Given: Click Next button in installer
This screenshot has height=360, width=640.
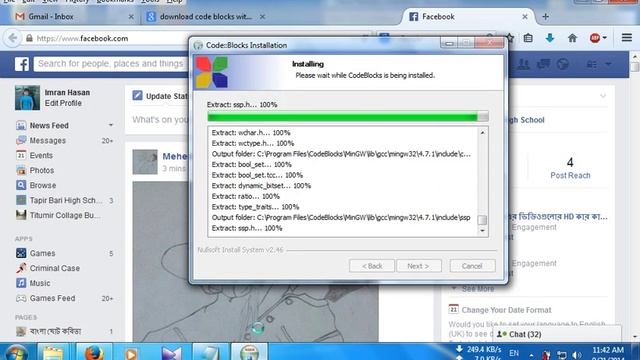Looking at the screenshot, I should [418, 266].
